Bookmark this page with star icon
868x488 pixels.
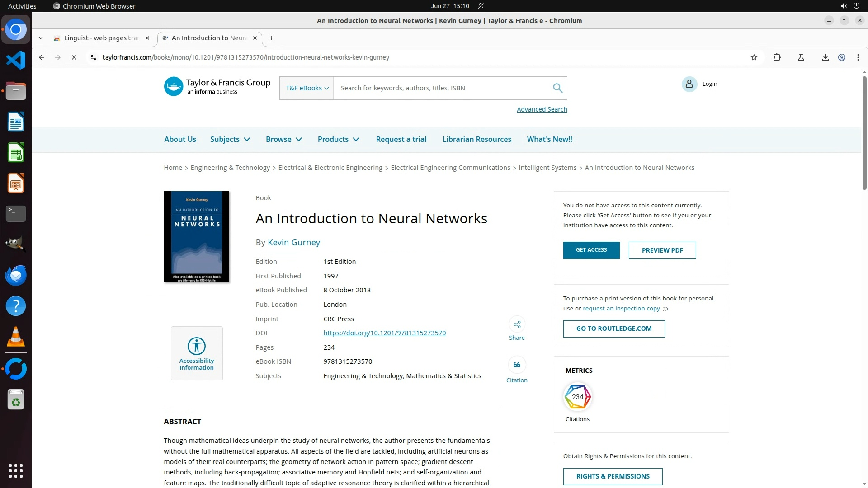click(x=754, y=57)
